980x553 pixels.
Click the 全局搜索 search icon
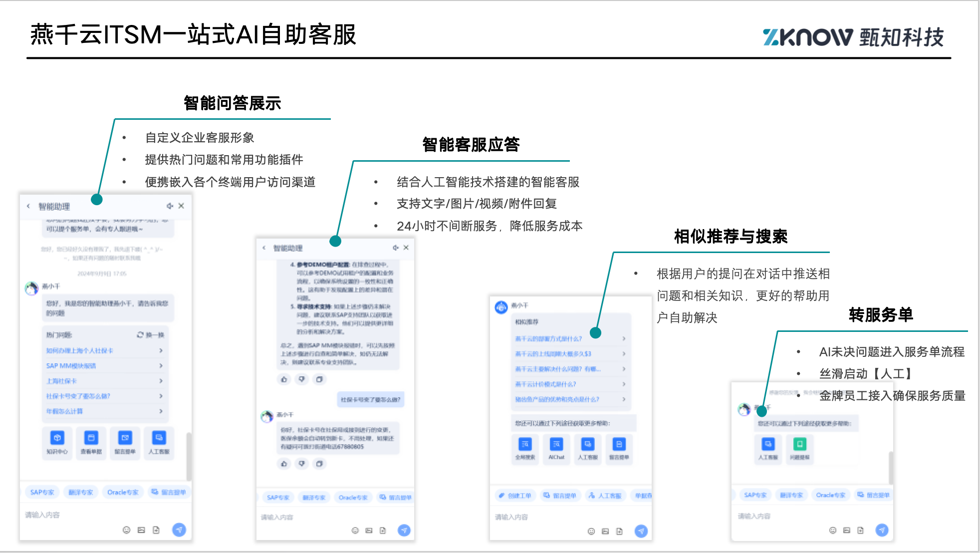pos(525,444)
